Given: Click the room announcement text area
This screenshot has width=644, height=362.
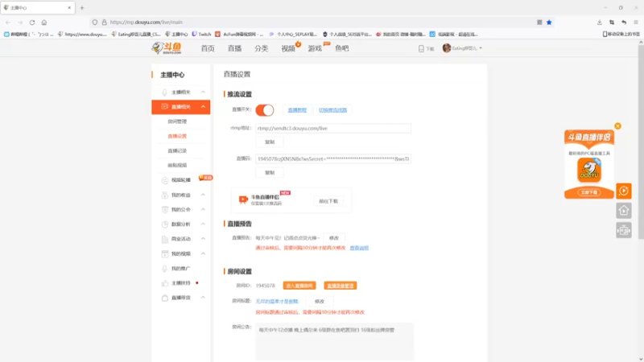Looking at the screenshot, I should pos(335,341).
